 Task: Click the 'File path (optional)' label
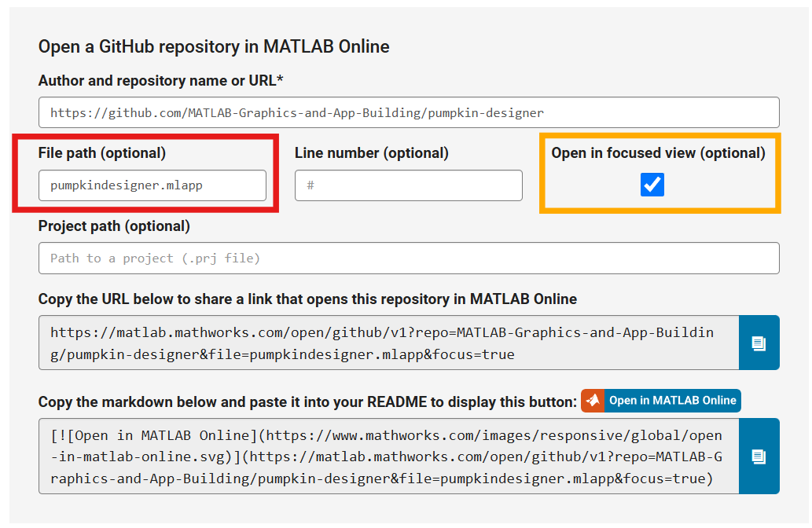(x=102, y=153)
